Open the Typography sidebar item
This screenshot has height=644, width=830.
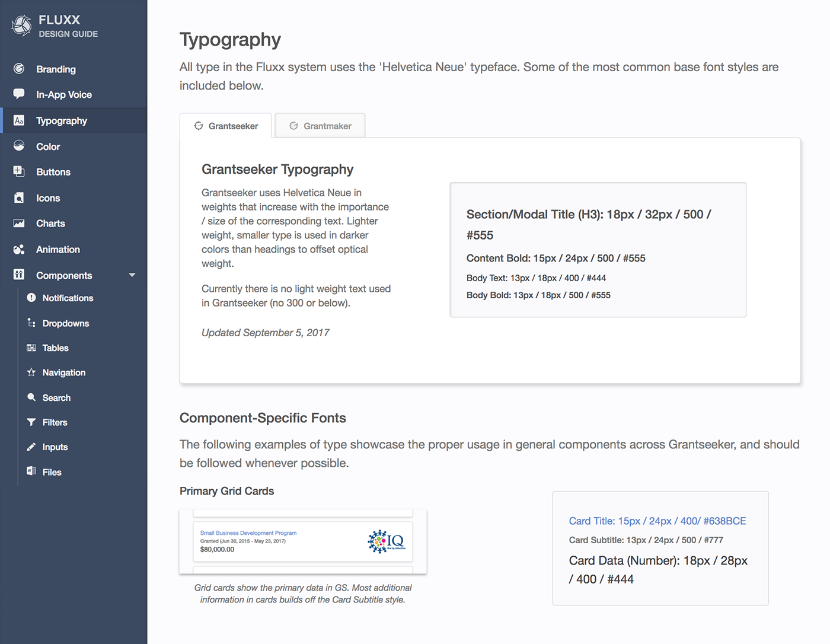tap(62, 120)
